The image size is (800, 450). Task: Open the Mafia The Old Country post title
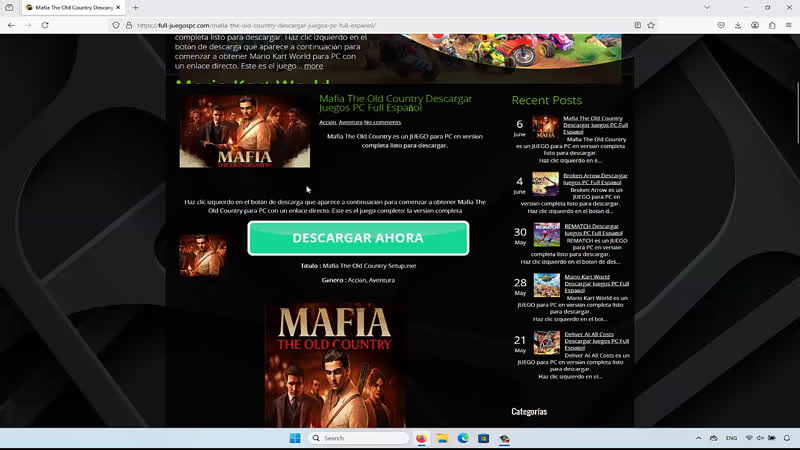pyautogui.click(x=395, y=103)
